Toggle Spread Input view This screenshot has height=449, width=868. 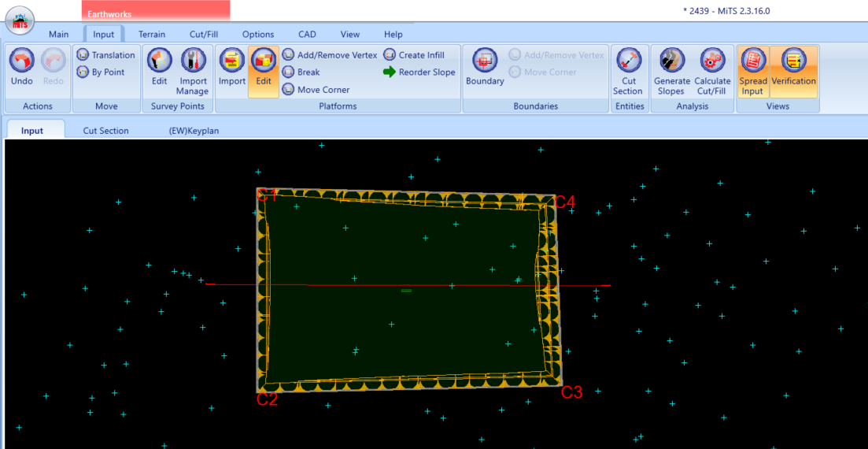tap(752, 71)
